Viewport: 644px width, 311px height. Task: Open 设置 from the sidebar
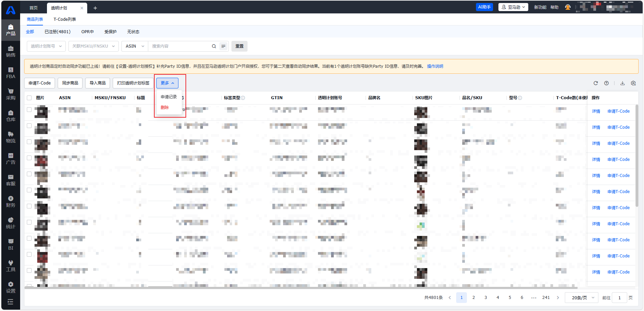click(x=10, y=287)
